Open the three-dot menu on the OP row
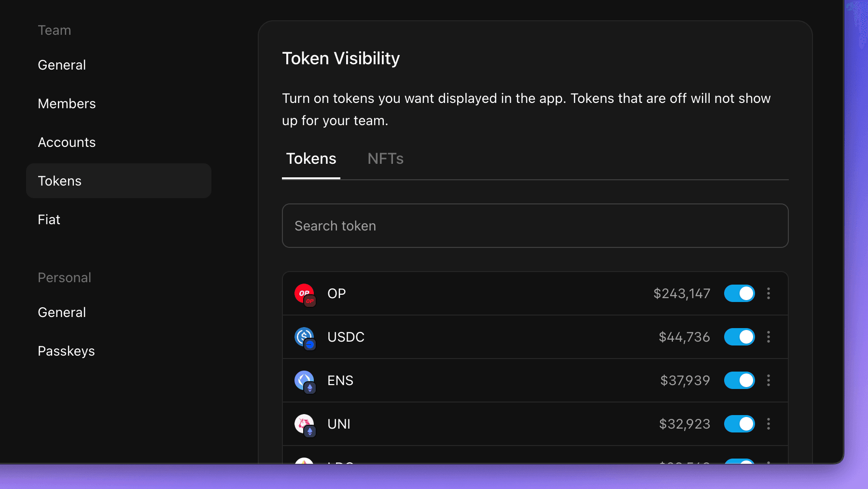 [769, 293]
